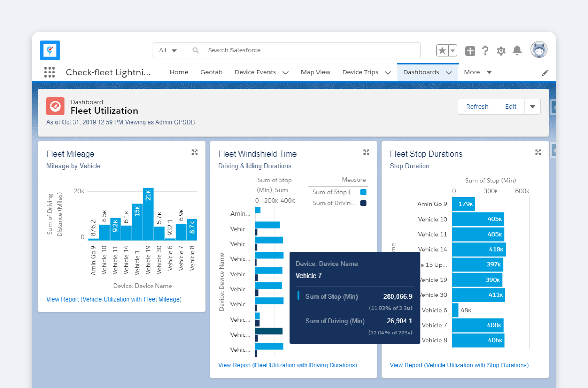Open Vehicle Utilization with Fleet Mileage report
Viewport: 588px width, 388px height.
(114, 299)
